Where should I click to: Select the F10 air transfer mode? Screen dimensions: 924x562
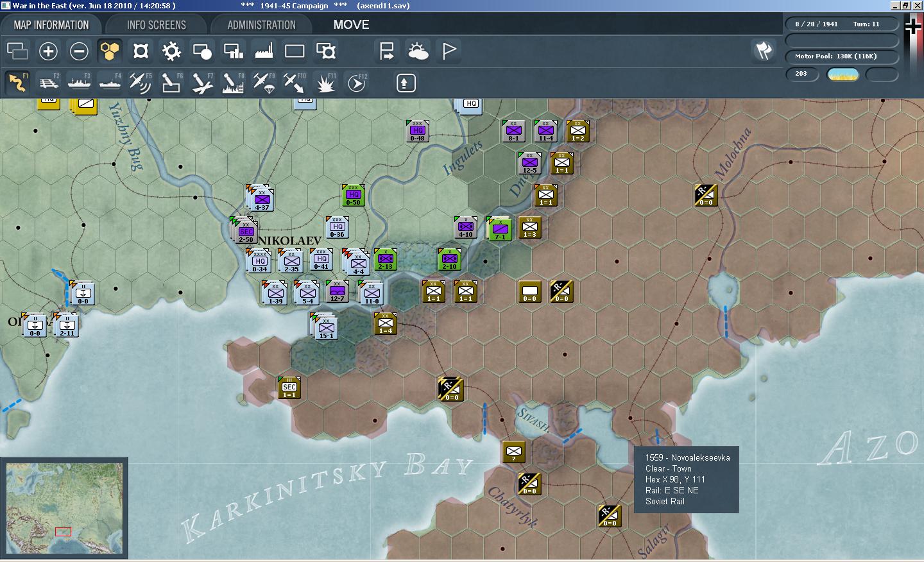click(295, 82)
